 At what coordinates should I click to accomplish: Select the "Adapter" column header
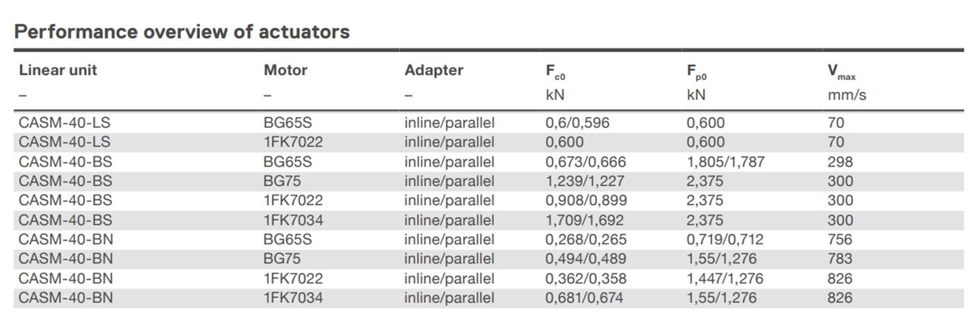click(x=433, y=70)
